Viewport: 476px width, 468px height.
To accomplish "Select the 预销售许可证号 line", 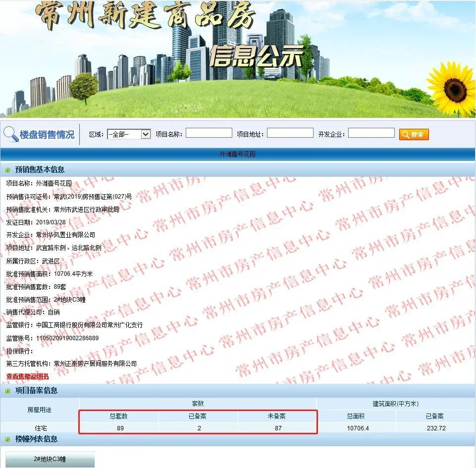I will [69, 197].
